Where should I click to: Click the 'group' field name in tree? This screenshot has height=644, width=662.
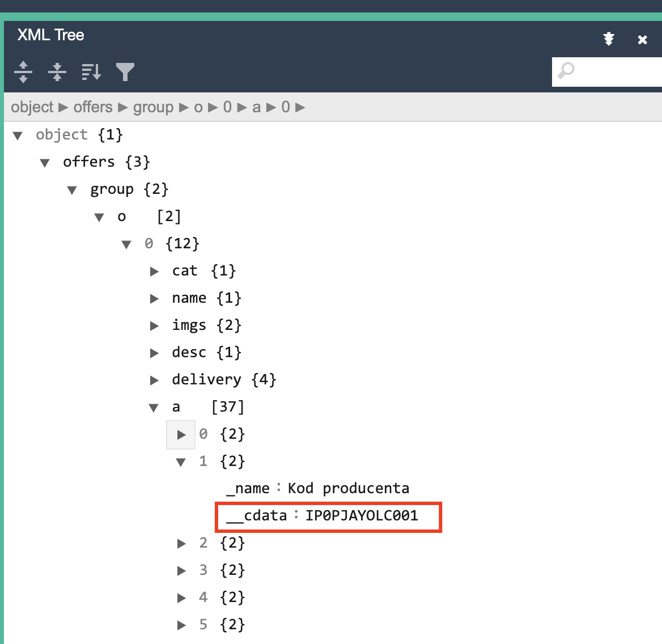click(x=112, y=189)
